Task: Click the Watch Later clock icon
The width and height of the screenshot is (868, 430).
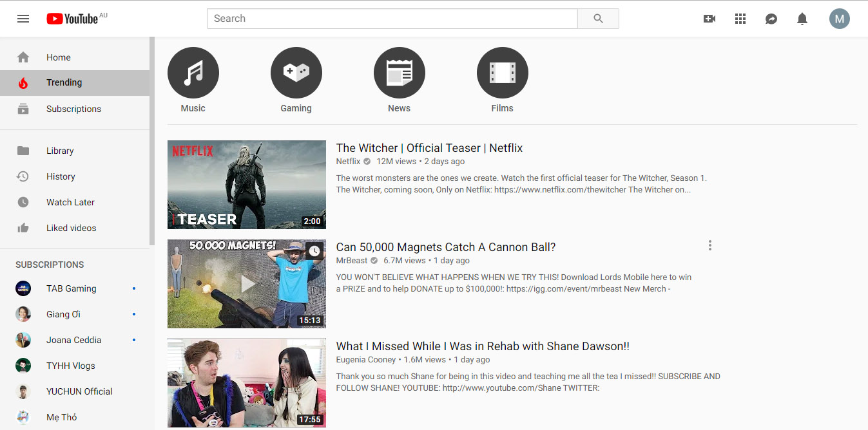Action: point(23,202)
